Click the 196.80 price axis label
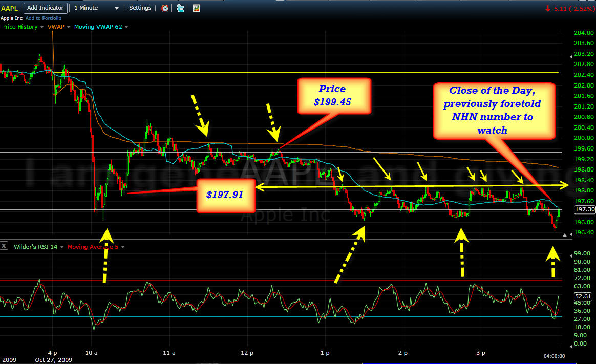 tap(584, 222)
